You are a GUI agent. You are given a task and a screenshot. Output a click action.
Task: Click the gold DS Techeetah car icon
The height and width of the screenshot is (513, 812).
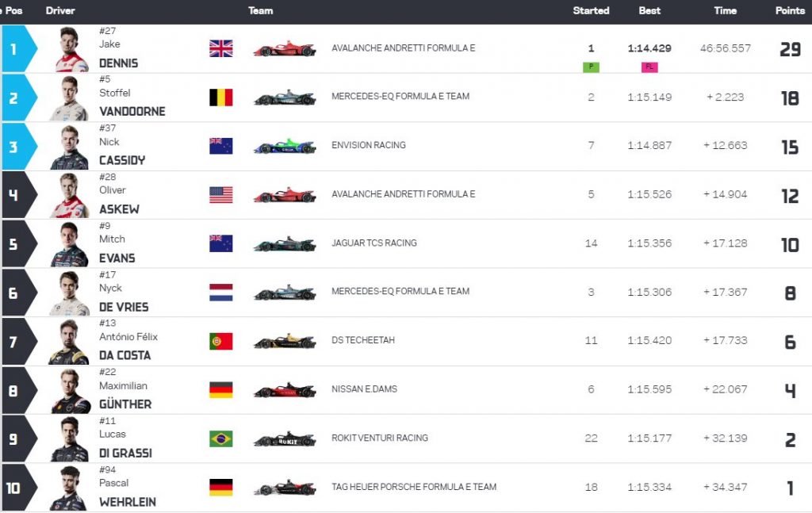(285, 342)
